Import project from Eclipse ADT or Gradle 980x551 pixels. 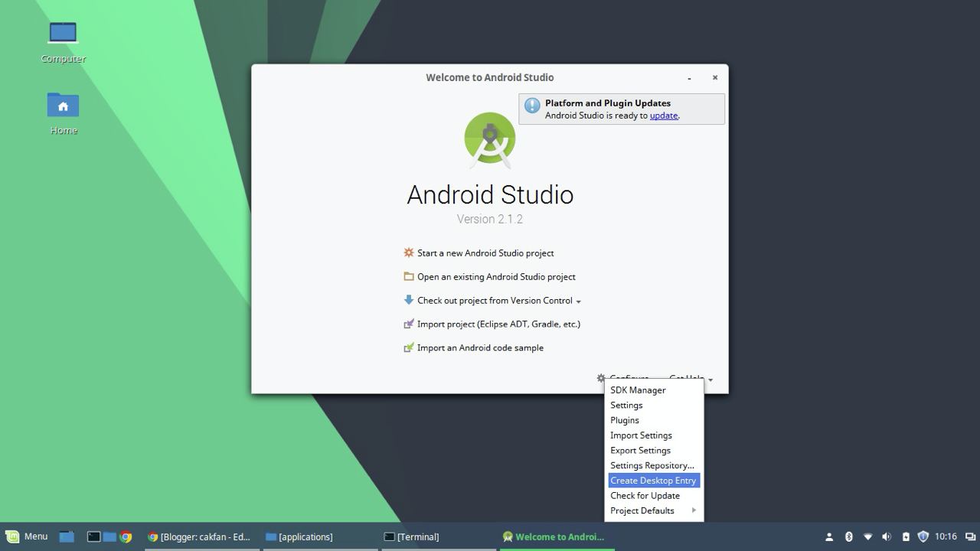498,324
